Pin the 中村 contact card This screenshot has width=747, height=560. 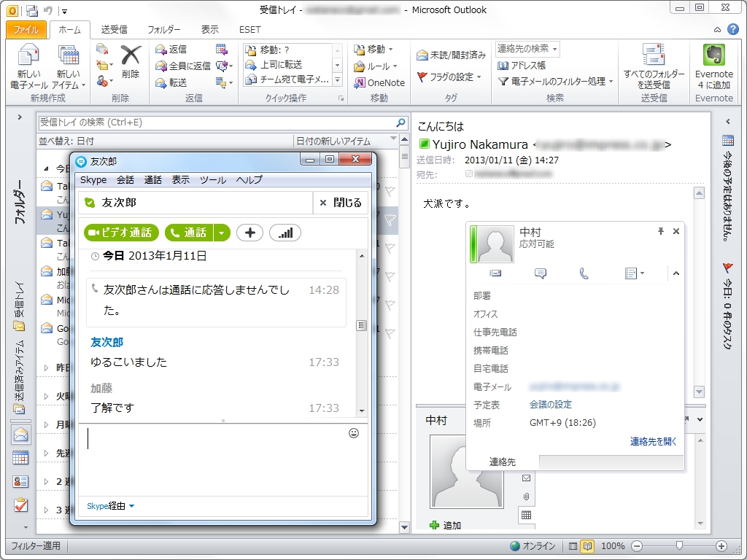coord(660,231)
